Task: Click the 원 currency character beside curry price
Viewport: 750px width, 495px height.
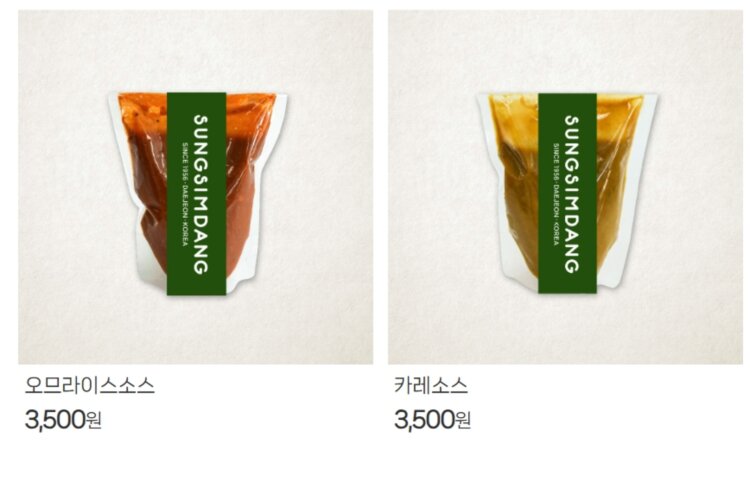Action: pos(463,421)
